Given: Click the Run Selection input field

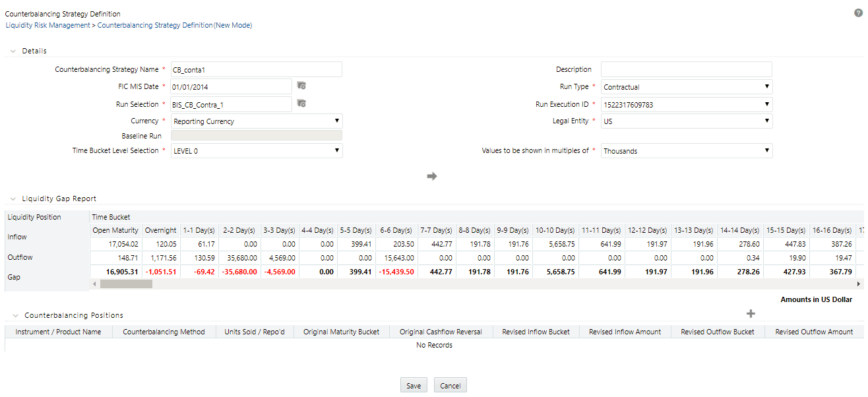Looking at the screenshot, I should click(231, 104).
